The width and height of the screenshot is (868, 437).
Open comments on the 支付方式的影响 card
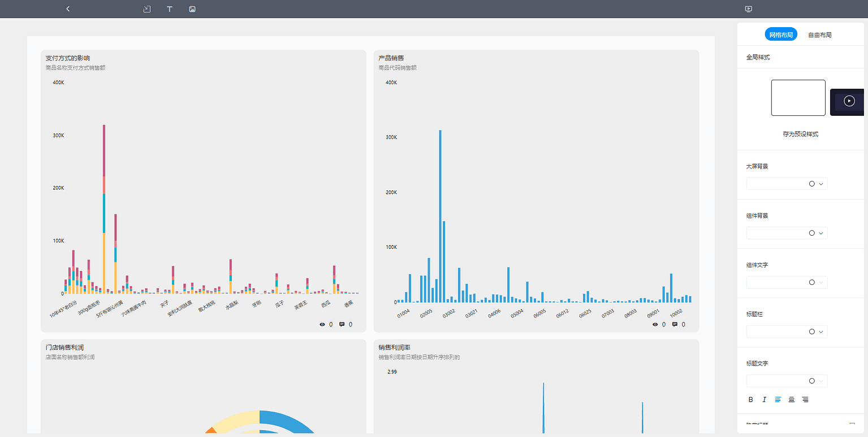(x=342, y=324)
